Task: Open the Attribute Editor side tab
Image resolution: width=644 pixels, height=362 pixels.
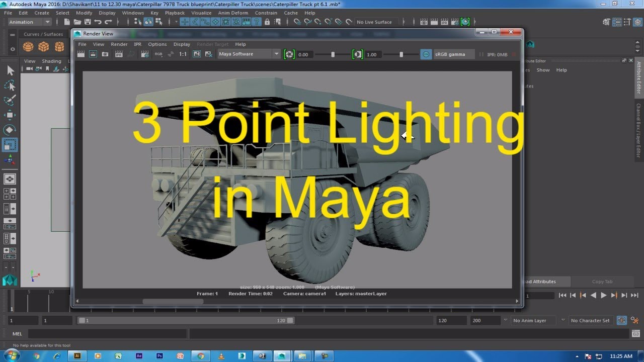Action: (x=638, y=77)
